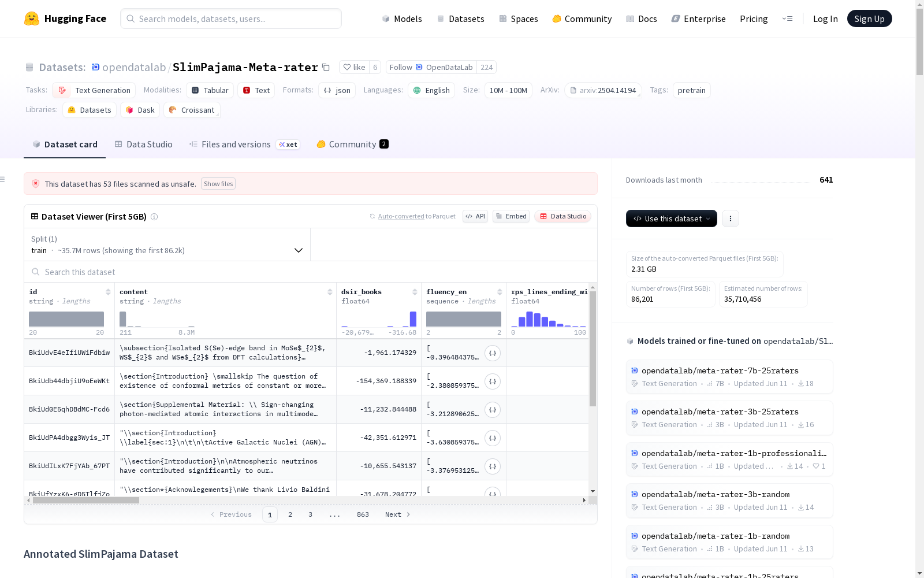
Task: Click the left sidebar toggle icon
Action: pos(3,179)
